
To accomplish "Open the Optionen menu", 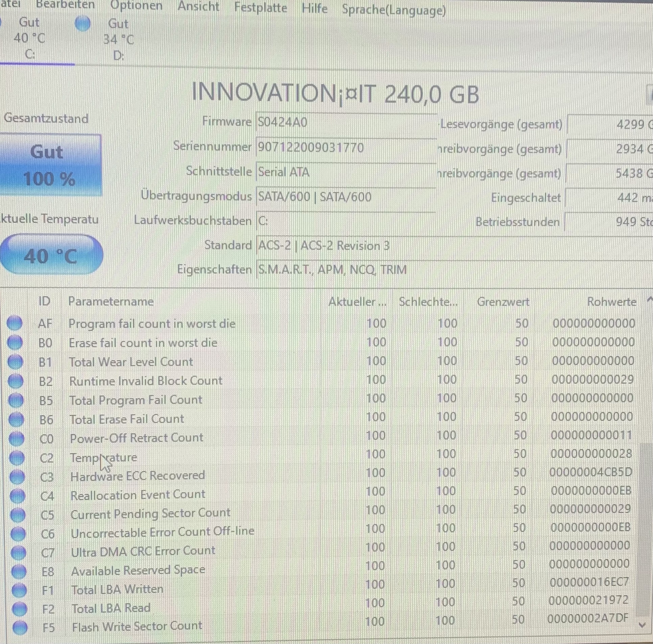I will (136, 5).
